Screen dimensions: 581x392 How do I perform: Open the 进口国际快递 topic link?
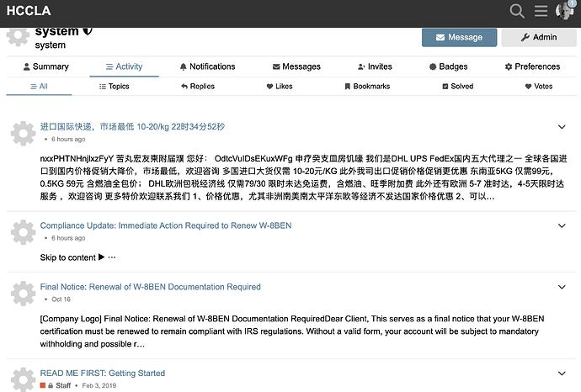[x=132, y=126]
